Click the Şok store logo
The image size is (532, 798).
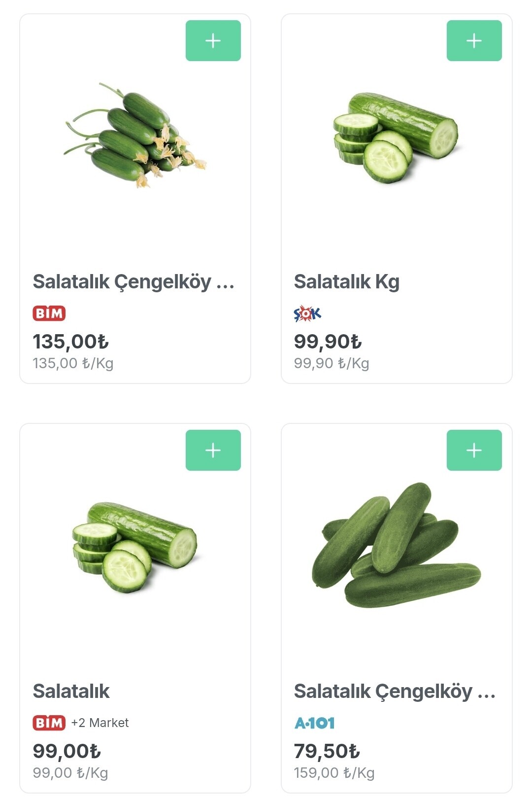[x=307, y=313]
